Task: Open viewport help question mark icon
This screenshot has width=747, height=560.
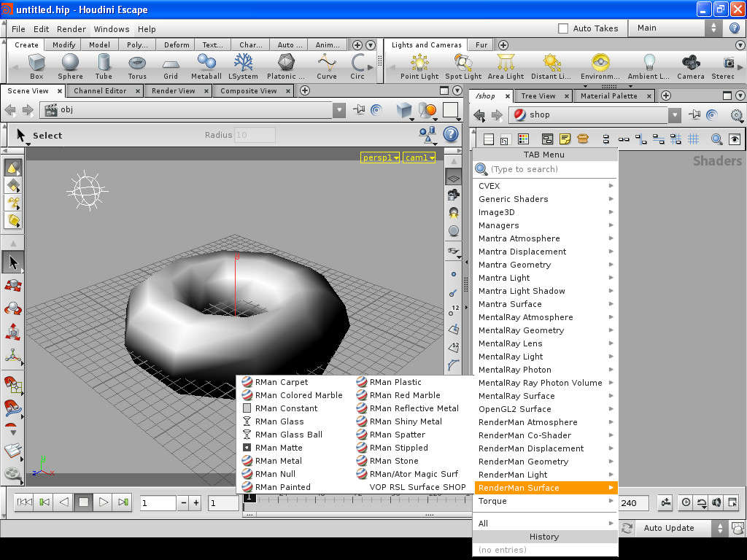Action: (451, 135)
